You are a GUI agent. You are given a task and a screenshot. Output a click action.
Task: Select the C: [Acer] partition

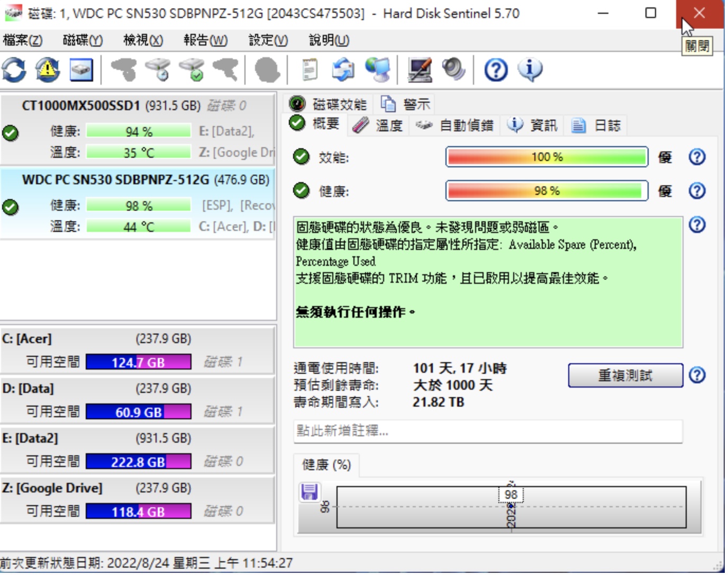pos(138,351)
